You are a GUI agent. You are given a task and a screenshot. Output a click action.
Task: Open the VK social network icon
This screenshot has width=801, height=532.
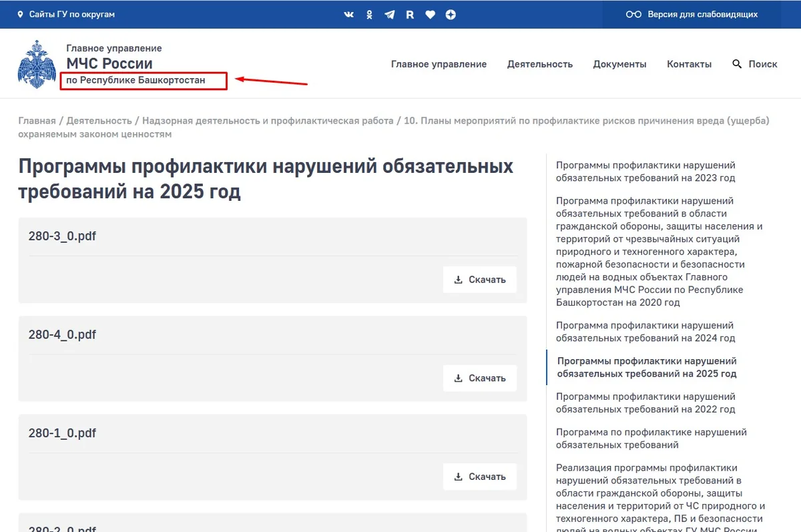tap(349, 14)
